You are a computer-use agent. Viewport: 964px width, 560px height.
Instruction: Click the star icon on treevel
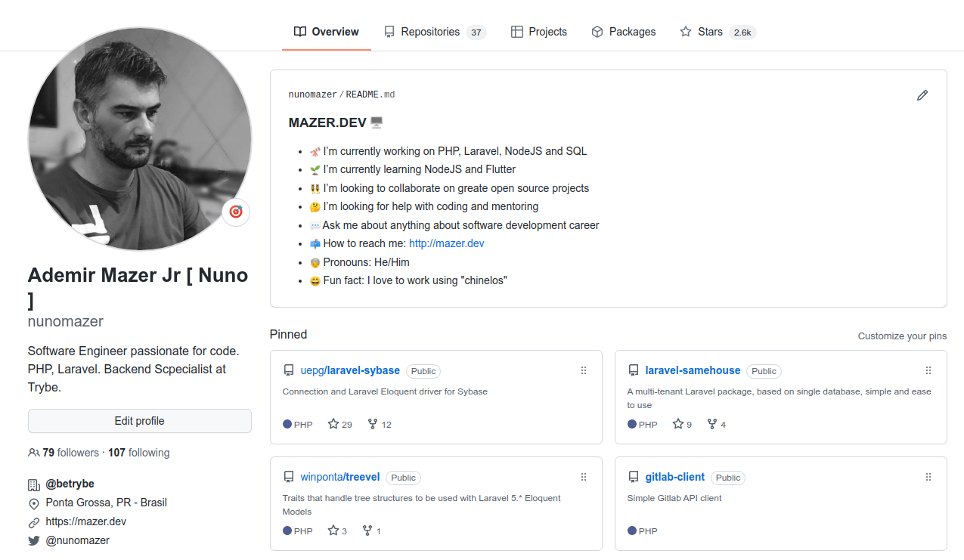coord(333,531)
